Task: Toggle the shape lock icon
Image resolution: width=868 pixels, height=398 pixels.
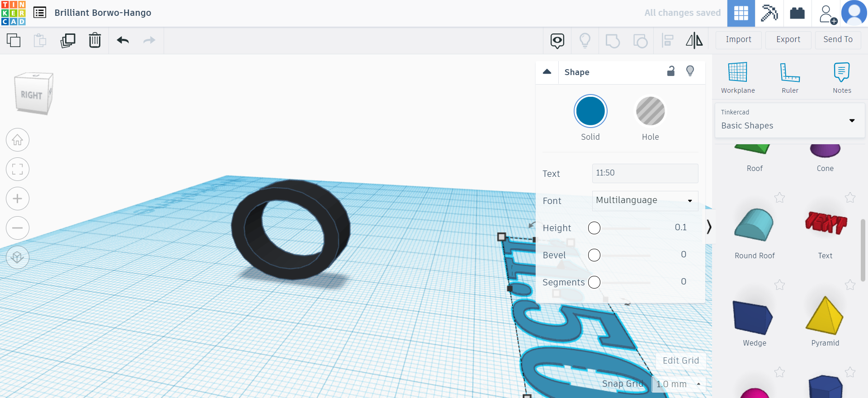Action: click(671, 71)
